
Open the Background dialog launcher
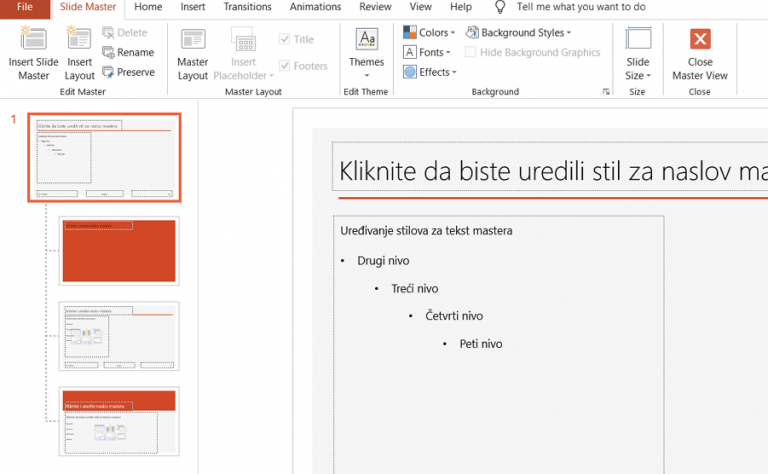(606, 92)
